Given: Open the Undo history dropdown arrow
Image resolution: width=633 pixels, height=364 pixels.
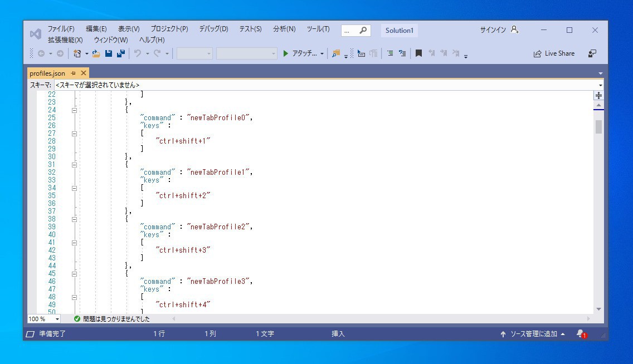Looking at the screenshot, I should 147,53.
